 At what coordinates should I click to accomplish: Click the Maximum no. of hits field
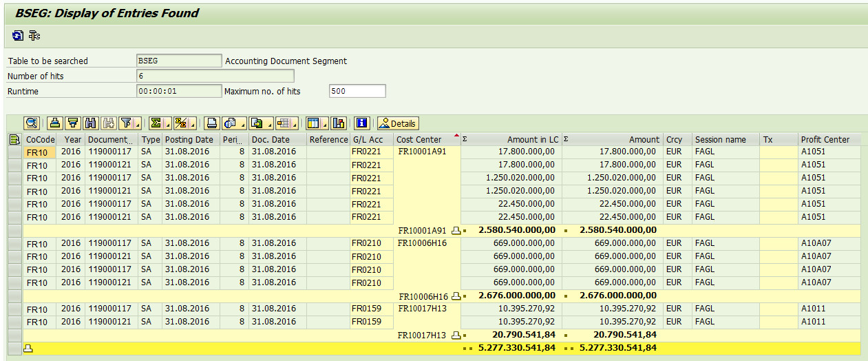pyautogui.click(x=357, y=91)
